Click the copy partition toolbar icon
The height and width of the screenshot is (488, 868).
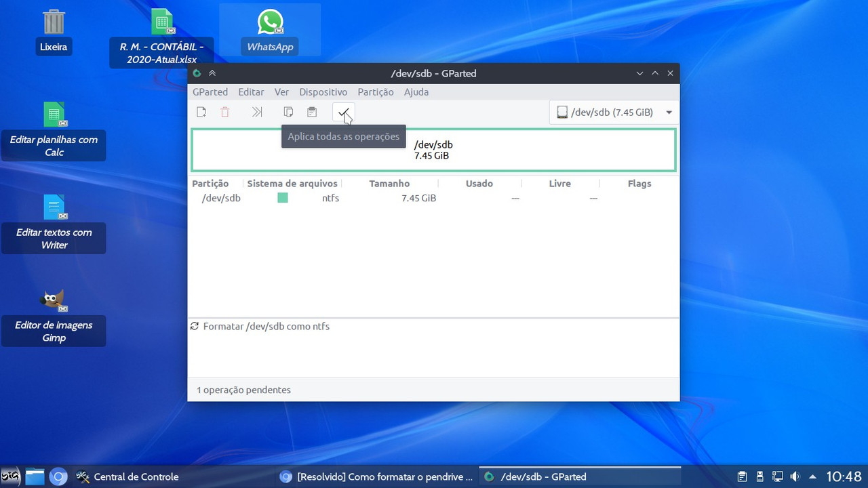click(288, 113)
